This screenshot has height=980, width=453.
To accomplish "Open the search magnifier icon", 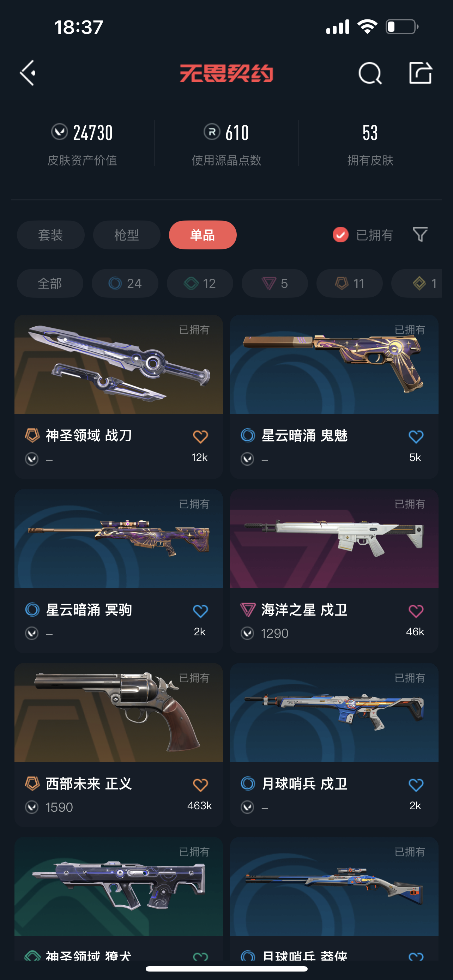I will pos(370,73).
